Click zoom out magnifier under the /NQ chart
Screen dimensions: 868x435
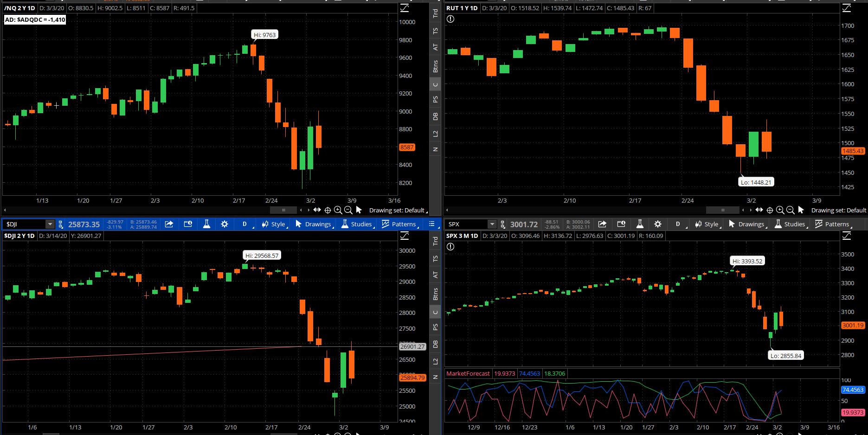pyautogui.click(x=348, y=210)
